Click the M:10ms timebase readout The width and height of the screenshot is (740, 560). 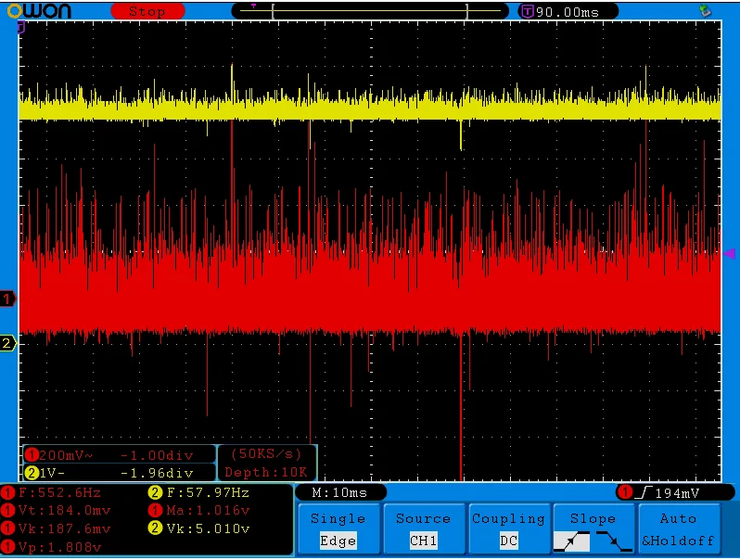tap(339, 492)
